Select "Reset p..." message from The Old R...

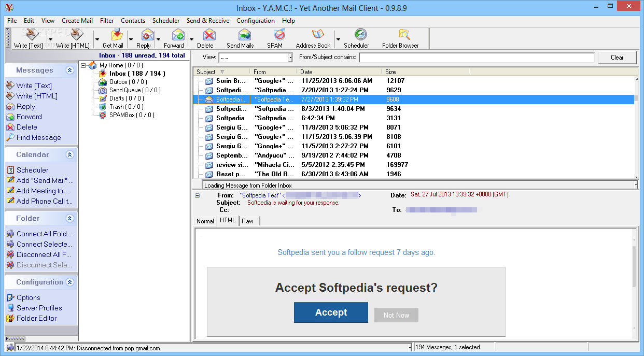click(x=414, y=174)
